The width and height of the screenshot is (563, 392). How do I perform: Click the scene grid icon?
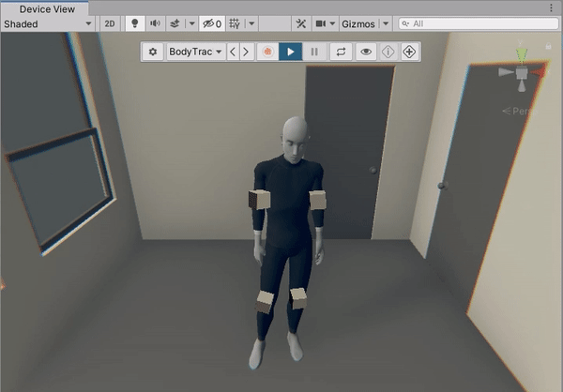[x=235, y=23]
